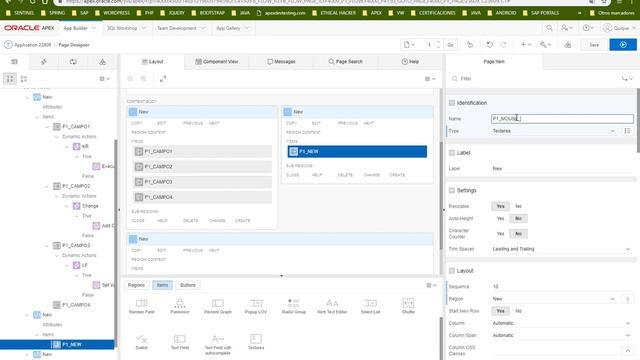Image resolution: width=640 pixels, height=360 pixels.
Task: Open the administration user menu icon
Action: point(567,28)
